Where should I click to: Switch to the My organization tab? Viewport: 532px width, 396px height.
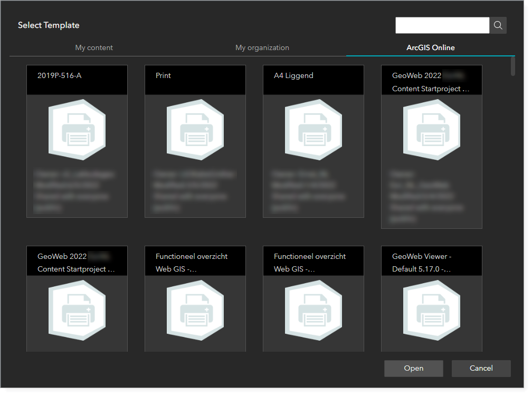tap(262, 47)
